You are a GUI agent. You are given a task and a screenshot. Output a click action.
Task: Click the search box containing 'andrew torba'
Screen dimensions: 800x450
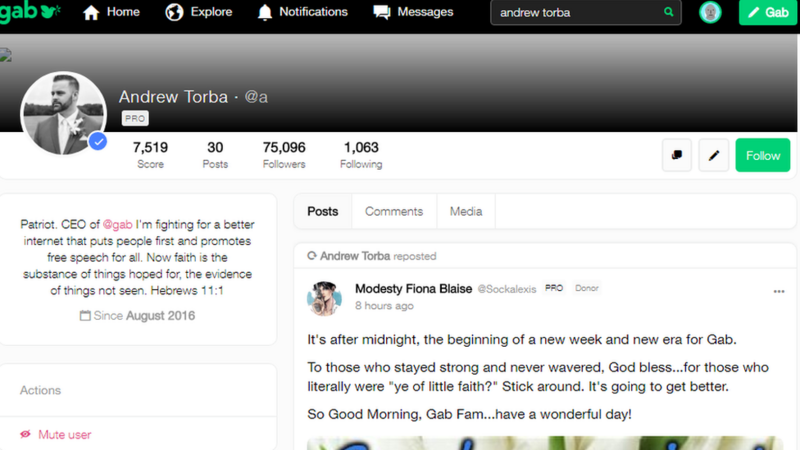coord(575,13)
